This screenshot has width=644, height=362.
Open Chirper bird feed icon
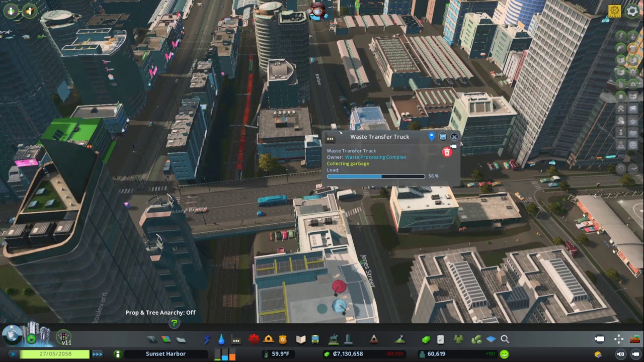[317, 11]
